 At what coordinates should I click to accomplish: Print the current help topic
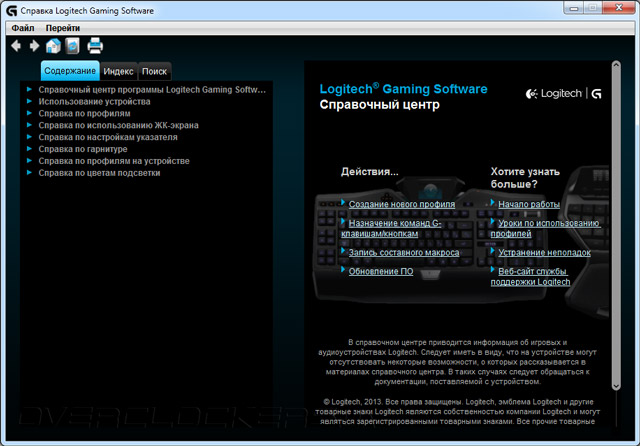pos(95,46)
